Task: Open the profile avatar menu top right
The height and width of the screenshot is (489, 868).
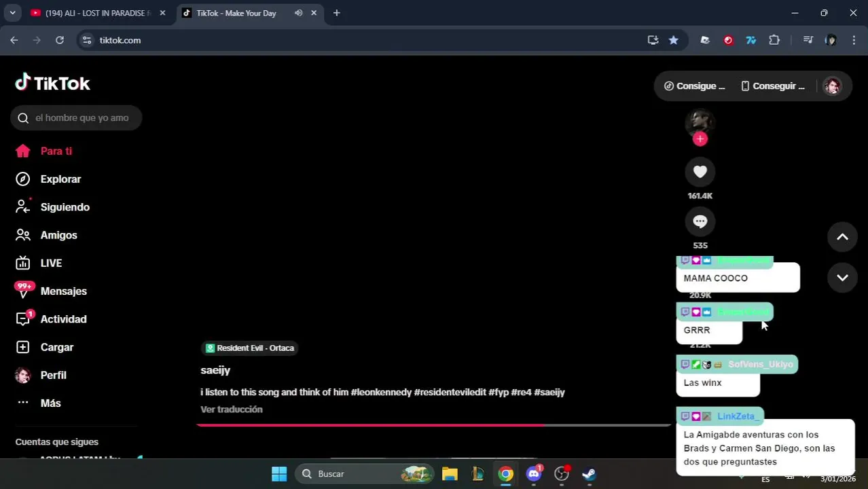Action: [x=832, y=86]
